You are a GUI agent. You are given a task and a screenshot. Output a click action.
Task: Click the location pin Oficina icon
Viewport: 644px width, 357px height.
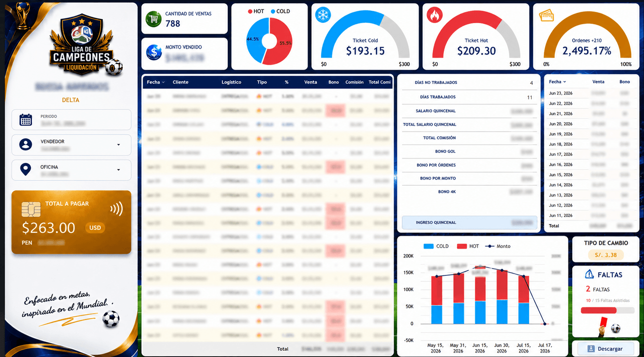click(x=26, y=170)
